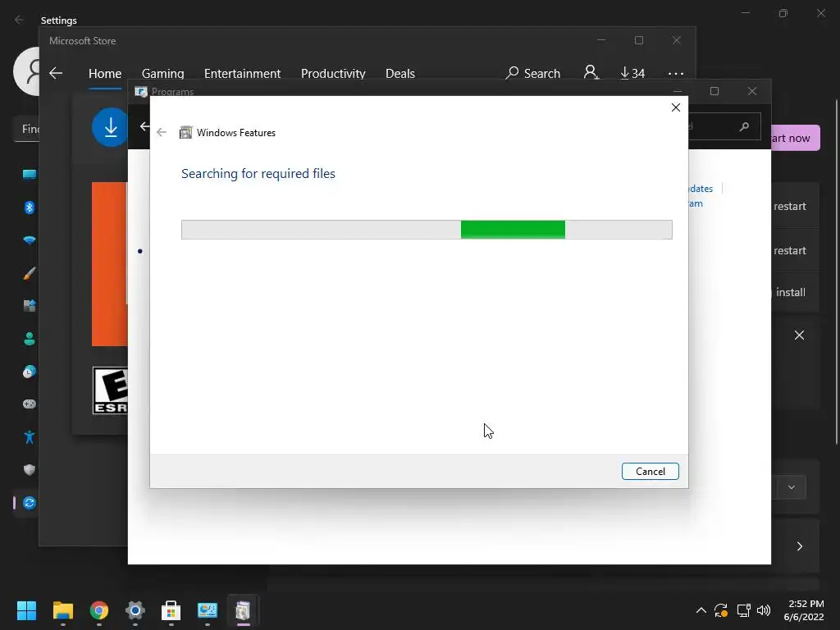Screen dimensions: 840x630
Task: Open Privacy shield icon in Settings sidebar
Action: tap(30, 470)
